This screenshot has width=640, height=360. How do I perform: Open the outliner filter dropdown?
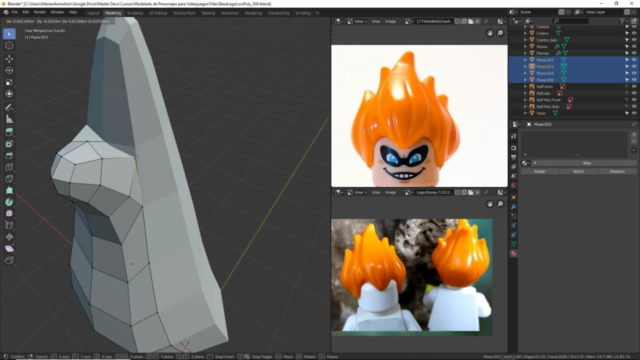623,20
